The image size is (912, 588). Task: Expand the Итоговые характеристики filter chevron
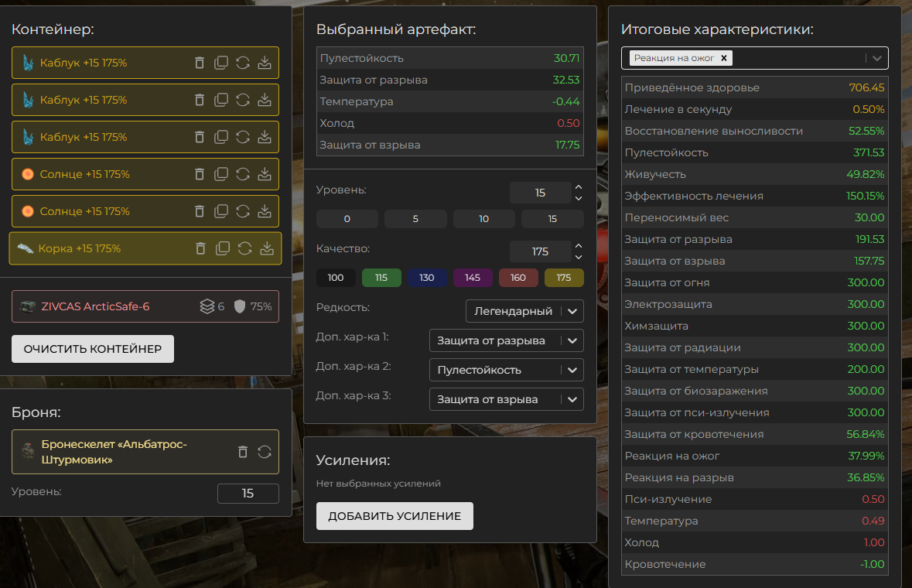pos(877,58)
